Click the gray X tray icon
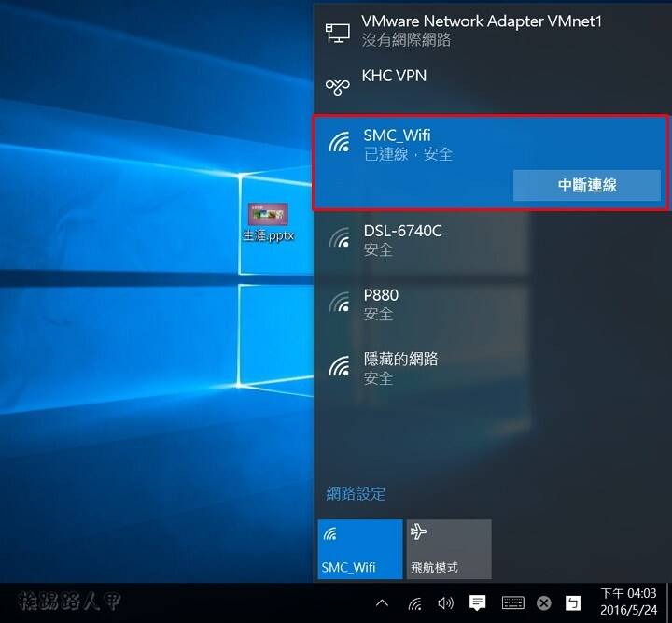The image size is (672, 623). pyautogui.click(x=543, y=603)
